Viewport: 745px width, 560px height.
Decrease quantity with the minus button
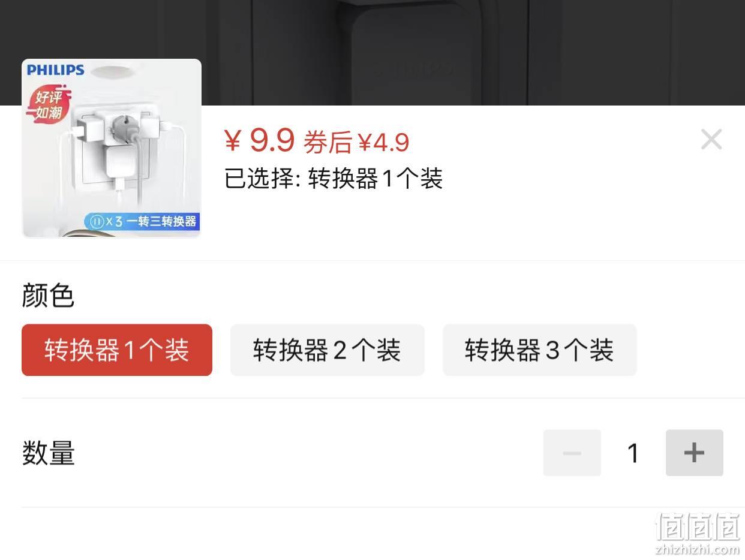click(572, 453)
